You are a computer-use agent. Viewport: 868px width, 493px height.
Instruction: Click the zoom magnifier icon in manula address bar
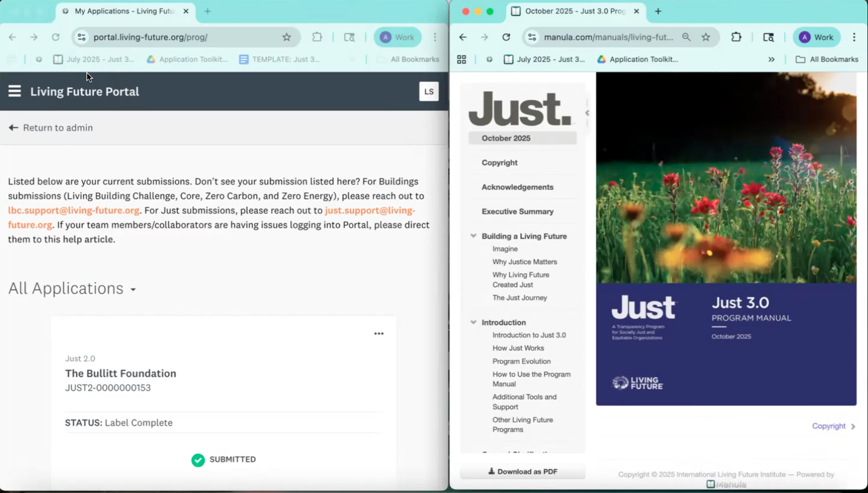(687, 37)
